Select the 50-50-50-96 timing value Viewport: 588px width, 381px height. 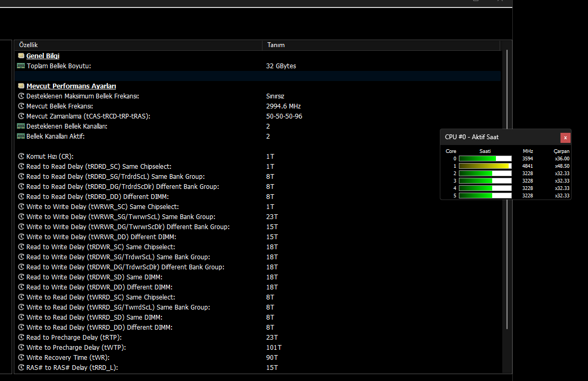click(284, 116)
